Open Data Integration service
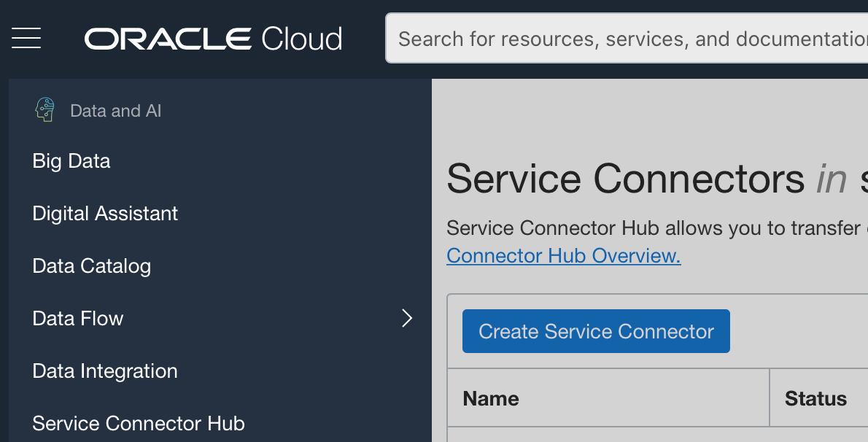 [x=104, y=371]
